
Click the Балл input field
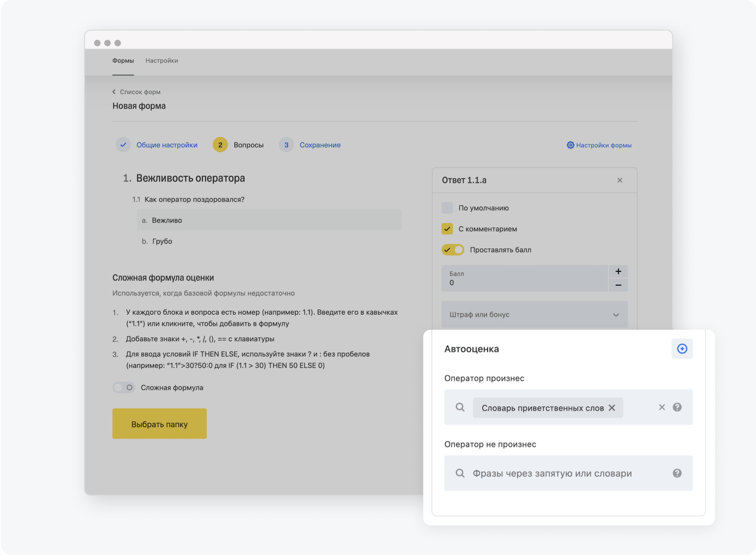click(x=525, y=278)
